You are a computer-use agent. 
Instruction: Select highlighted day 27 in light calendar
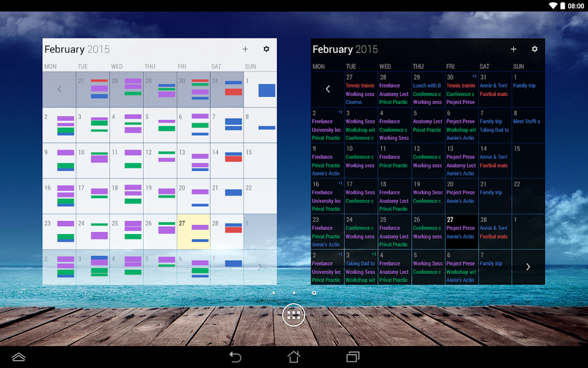point(193,231)
